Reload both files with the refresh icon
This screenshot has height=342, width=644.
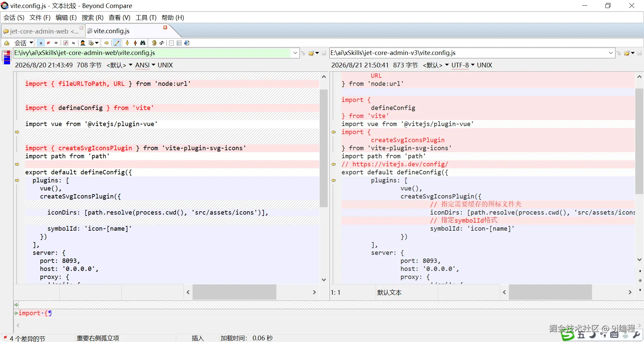coord(162,43)
